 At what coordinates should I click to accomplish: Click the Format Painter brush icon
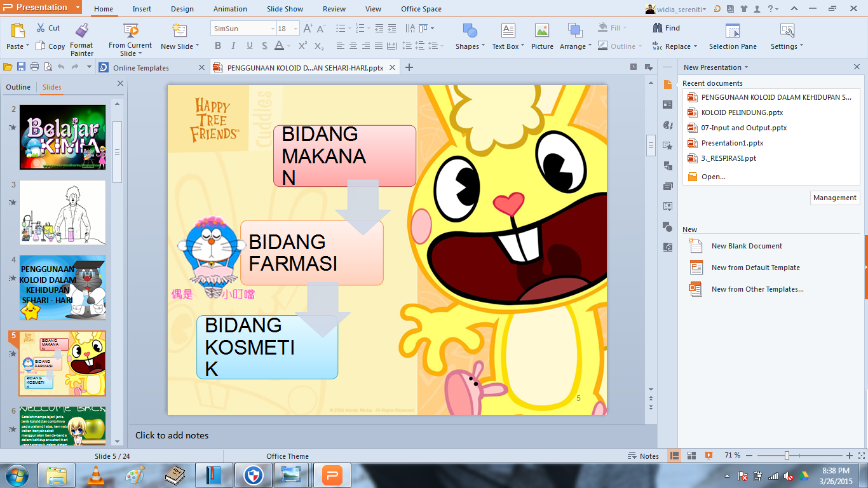tap(82, 30)
